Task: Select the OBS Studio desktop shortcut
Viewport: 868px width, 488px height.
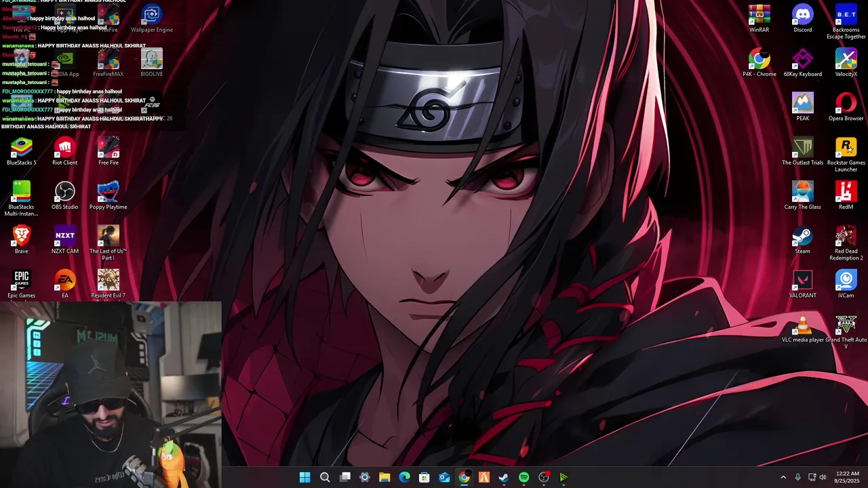Action: coord(64,196)
